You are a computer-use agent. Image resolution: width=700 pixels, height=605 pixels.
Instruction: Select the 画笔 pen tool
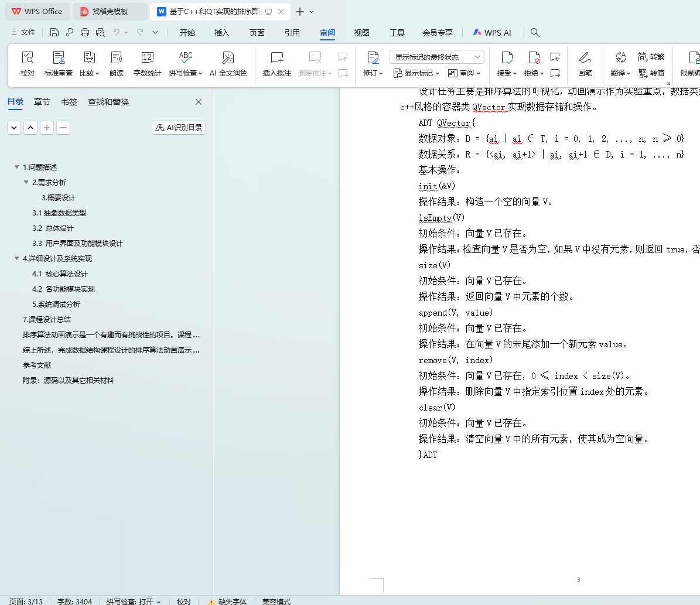click(585, 57)
